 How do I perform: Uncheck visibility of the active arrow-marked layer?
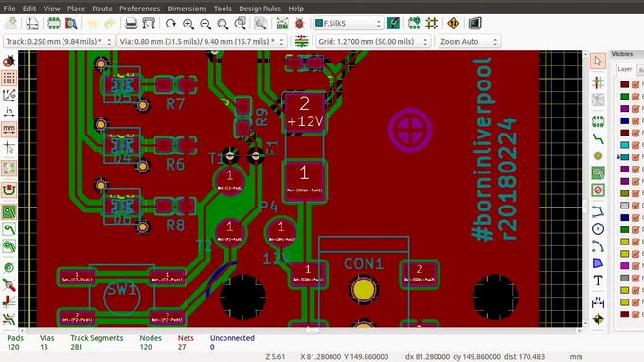635,157
